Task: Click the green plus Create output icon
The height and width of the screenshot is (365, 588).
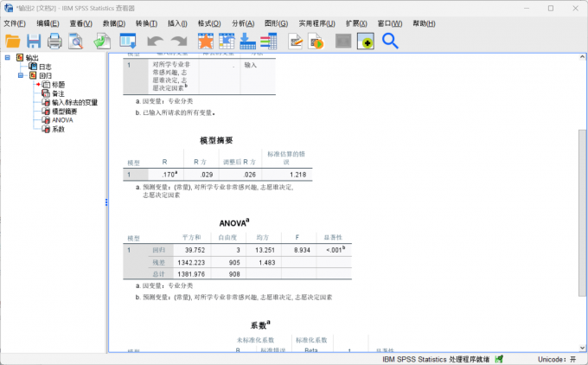Action: [x=365, y=41]
